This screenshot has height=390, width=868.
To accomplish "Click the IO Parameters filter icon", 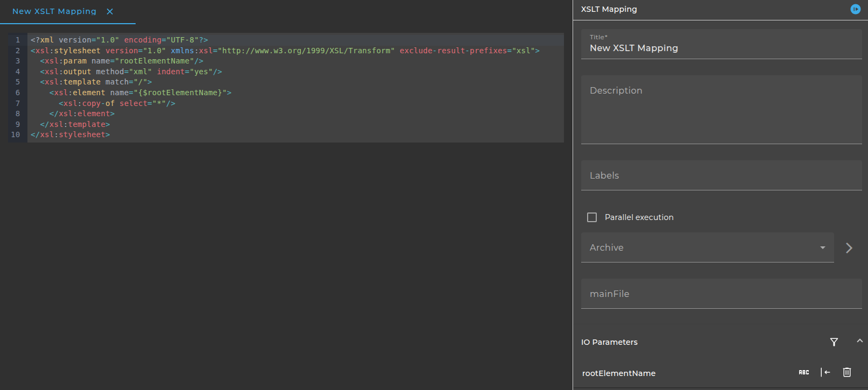I will click(834, 342).
